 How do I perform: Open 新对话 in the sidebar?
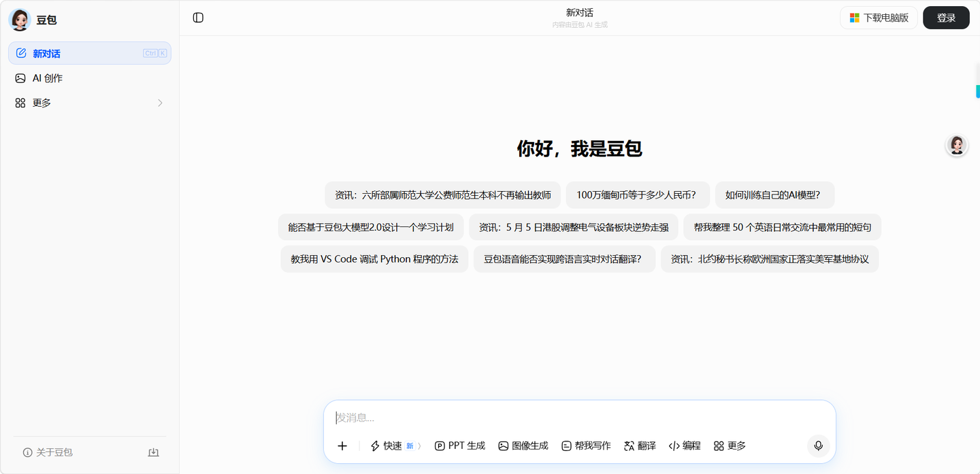[x=90, y=53]
